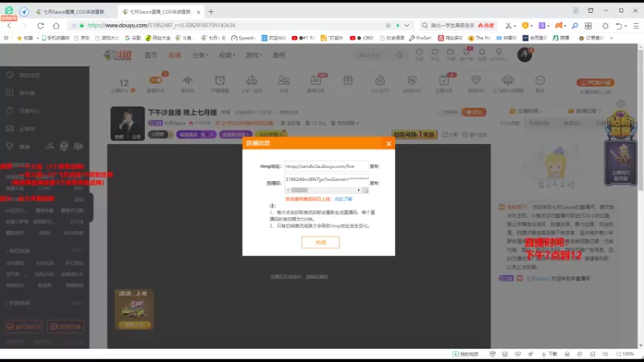The image size is (644, 362).
Task: Click the orange PC客户端 button
Action: [x=595, y=83]
